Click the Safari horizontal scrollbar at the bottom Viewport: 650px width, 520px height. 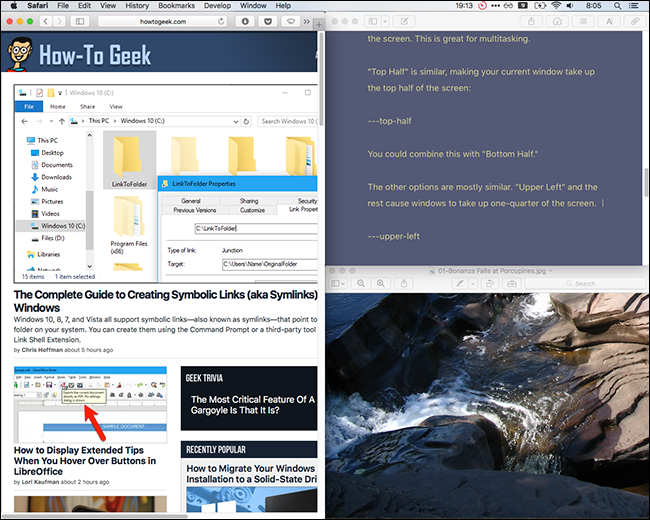tap(95, 516)
